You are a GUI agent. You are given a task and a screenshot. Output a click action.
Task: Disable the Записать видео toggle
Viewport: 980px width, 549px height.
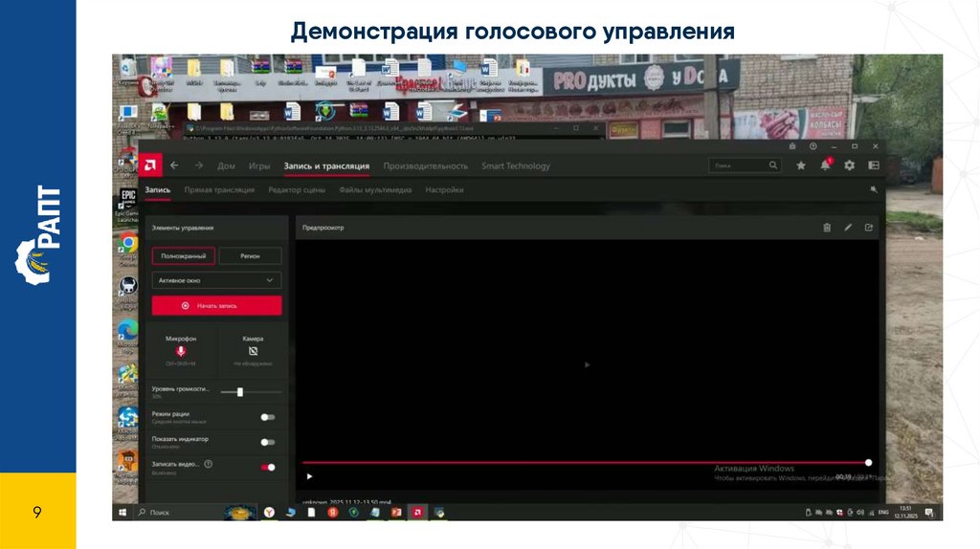coord(268,467)
